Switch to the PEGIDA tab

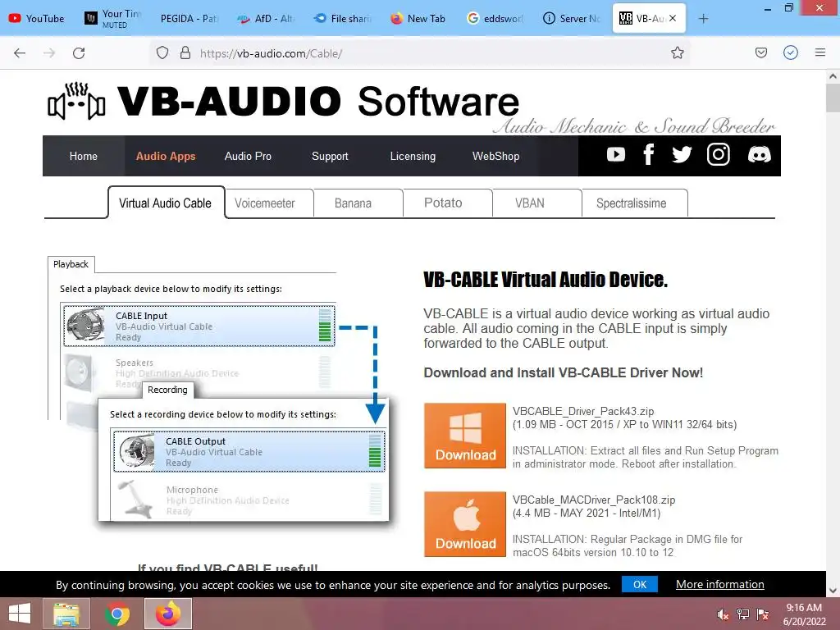[x=189, y=18]
